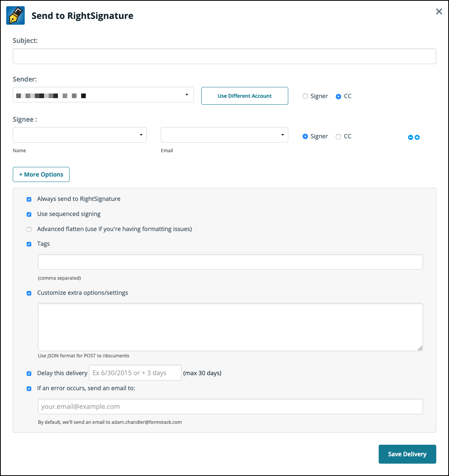
Task: Click the Subject text field
Action: click(x=224, y=56)
